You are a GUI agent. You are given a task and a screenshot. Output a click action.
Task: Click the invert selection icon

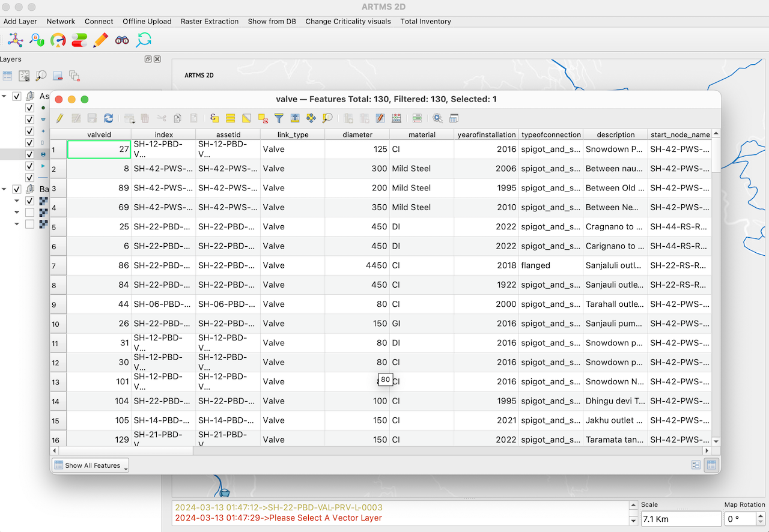[246, 118]
